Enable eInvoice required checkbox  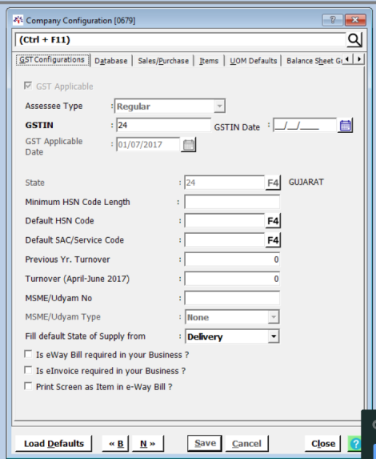[28, 370]
